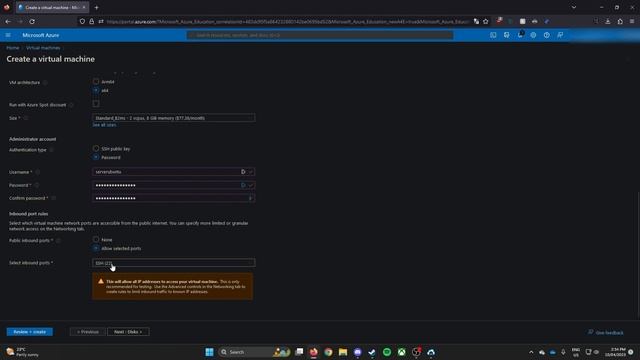Reload the page in the browser

click(x=32, y=21)
